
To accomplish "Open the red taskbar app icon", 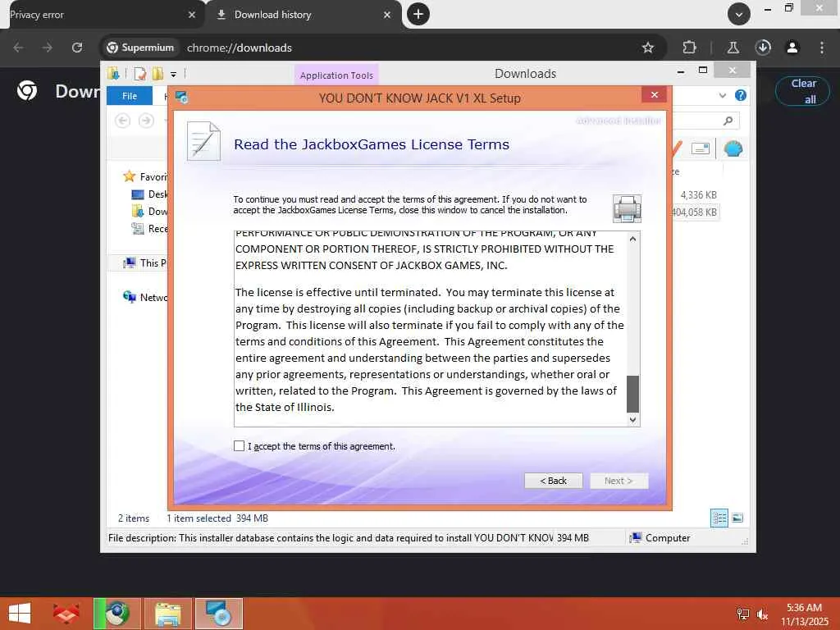I will click(66, 614).
